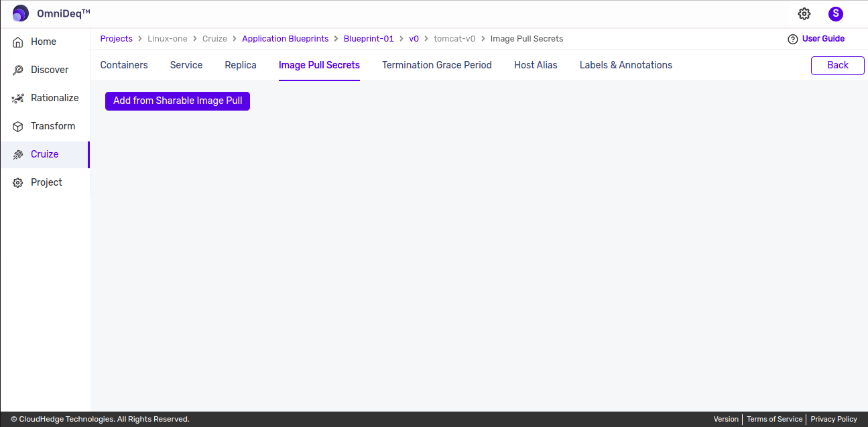The image size is (868, 427).
Task: Click Image Pull Secrets breadcrumb text
Action: tap(527, 39)
